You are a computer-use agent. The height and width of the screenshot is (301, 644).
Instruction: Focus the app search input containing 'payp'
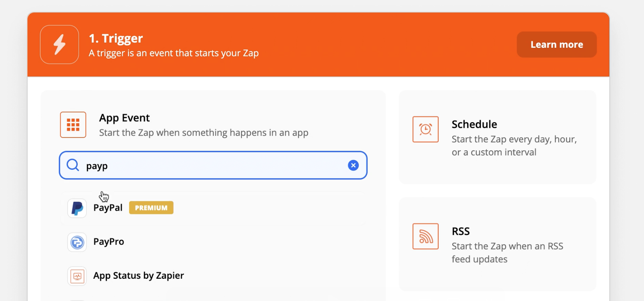click(211, 165)
